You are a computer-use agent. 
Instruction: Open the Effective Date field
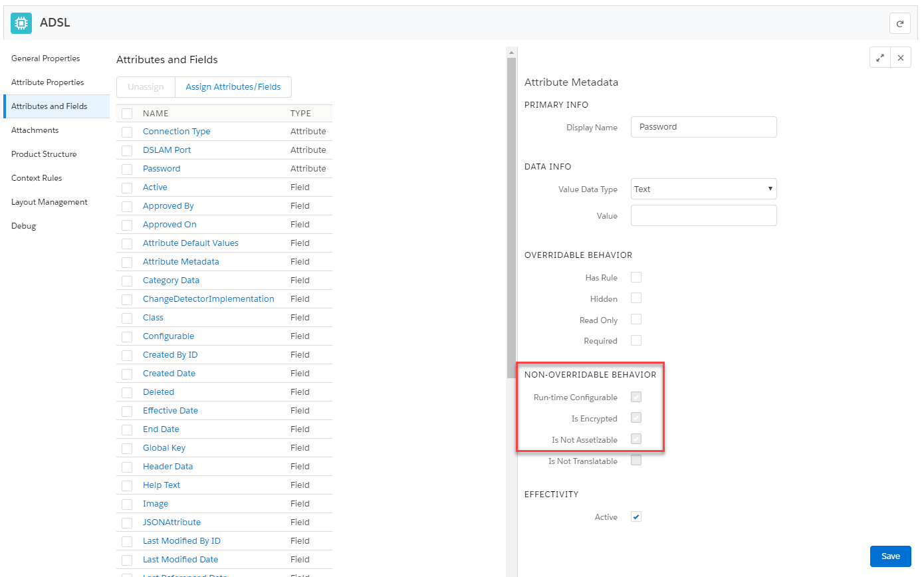tap(170, 411)
